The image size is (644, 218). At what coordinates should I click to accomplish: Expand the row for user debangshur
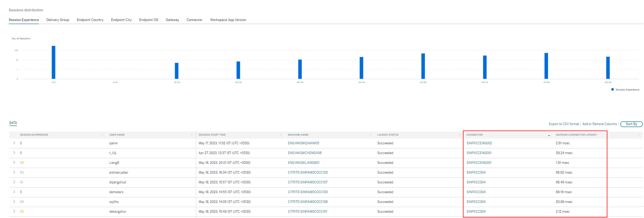pyautogui.click(x=14, y=212)
